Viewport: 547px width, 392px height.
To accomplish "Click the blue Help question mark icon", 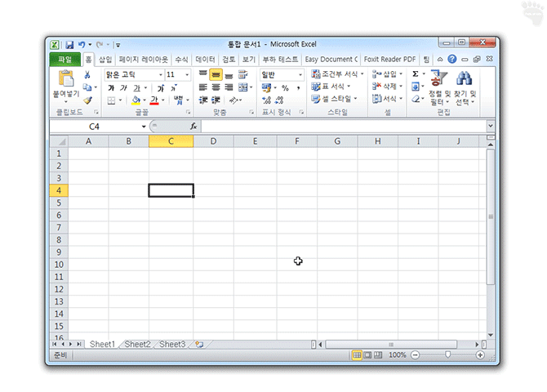I will tap(451, 59).
